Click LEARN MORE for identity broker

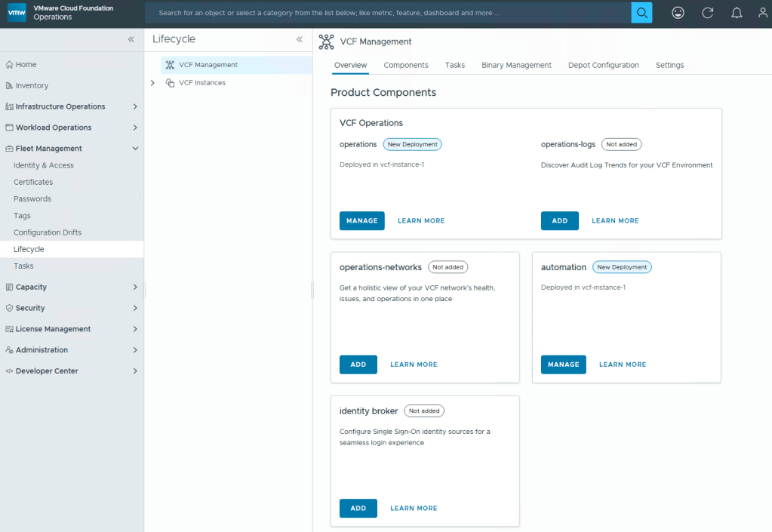click(414, 509)
